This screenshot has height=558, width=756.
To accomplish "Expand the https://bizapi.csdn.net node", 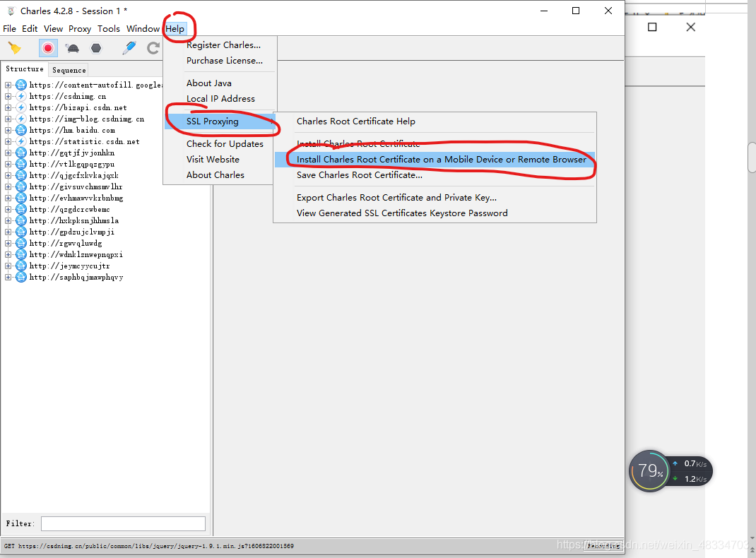I will [x=8, y=107].
